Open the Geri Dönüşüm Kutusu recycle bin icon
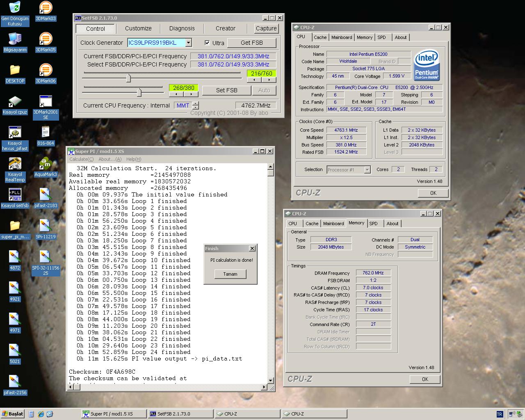The height and width of the screenshot is (420, 525). pyautogui.click(x=15, y=14)
